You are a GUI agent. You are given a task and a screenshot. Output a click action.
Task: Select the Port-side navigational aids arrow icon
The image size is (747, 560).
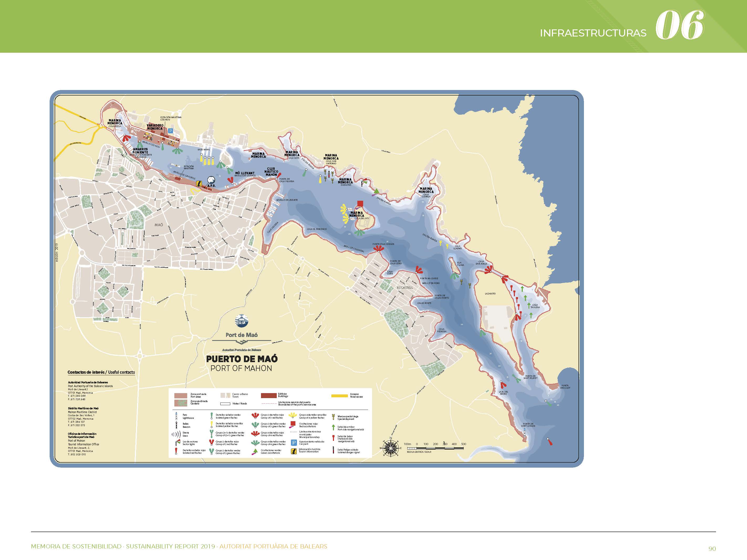point(334,428)
